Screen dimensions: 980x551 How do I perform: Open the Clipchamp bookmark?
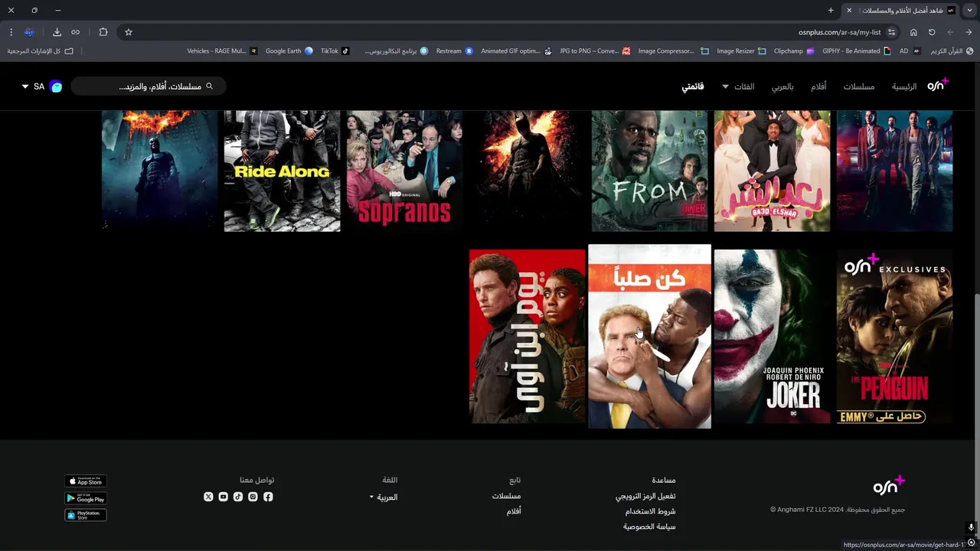793,51
